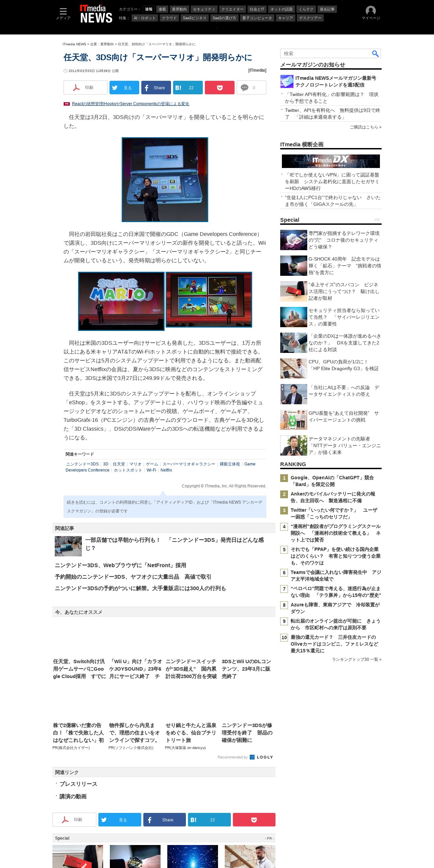
Task: Click the mail magazine envelope icon
Action: (x=287, y=81)
